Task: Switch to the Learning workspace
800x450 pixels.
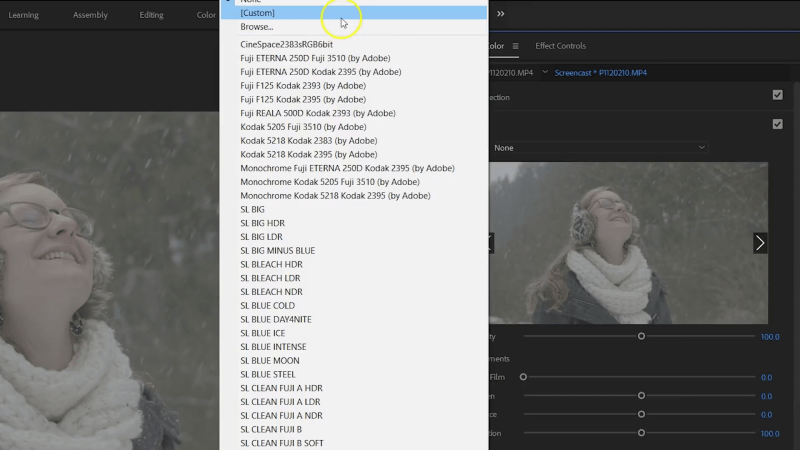Action: pos(23,15)
